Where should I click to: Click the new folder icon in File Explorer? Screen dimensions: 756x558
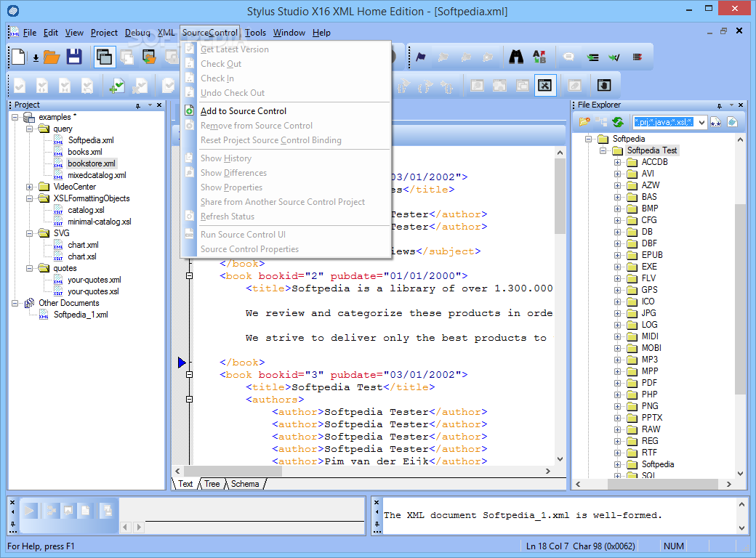pyautogui.click(x=584, y=122)
